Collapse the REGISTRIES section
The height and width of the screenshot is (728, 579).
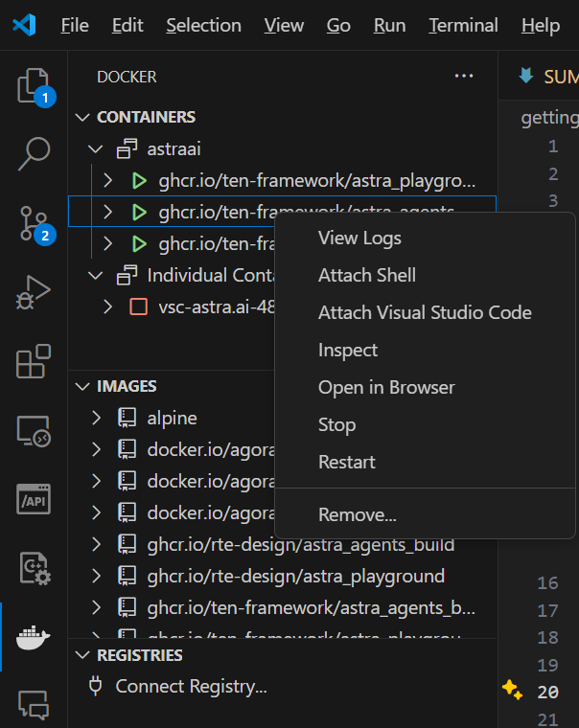82,655
